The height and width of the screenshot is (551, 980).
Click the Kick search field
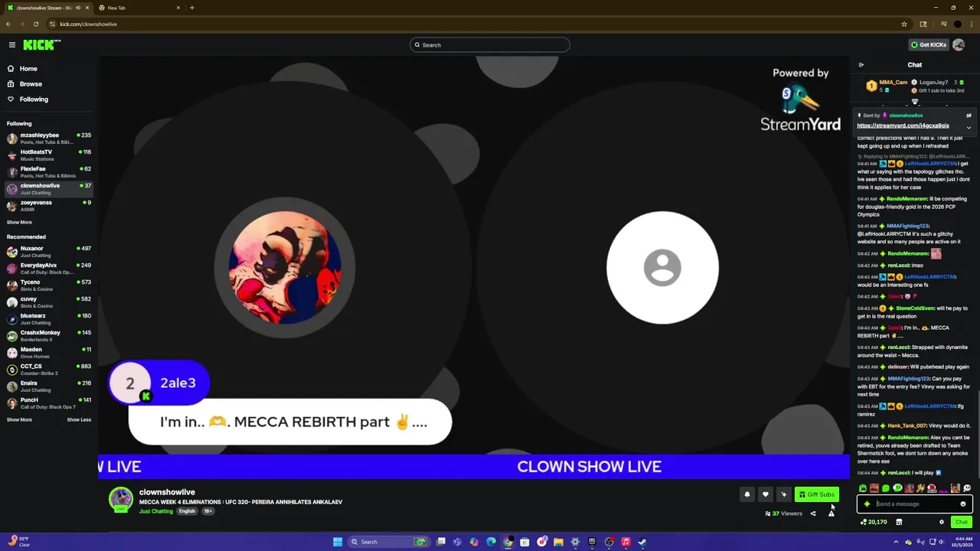(x=490, y=45)
